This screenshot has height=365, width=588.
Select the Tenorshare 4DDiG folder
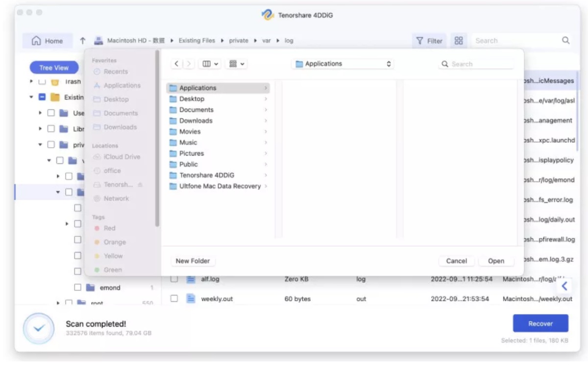[218, 175]
